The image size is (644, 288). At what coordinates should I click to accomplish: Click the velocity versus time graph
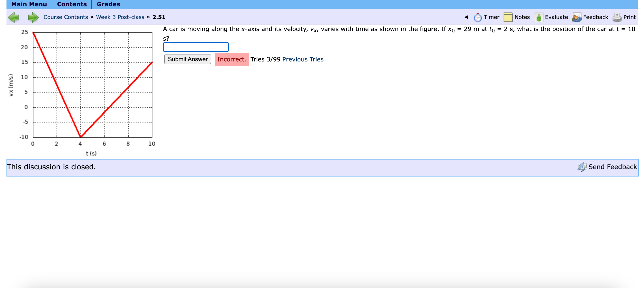pos(93,85)
